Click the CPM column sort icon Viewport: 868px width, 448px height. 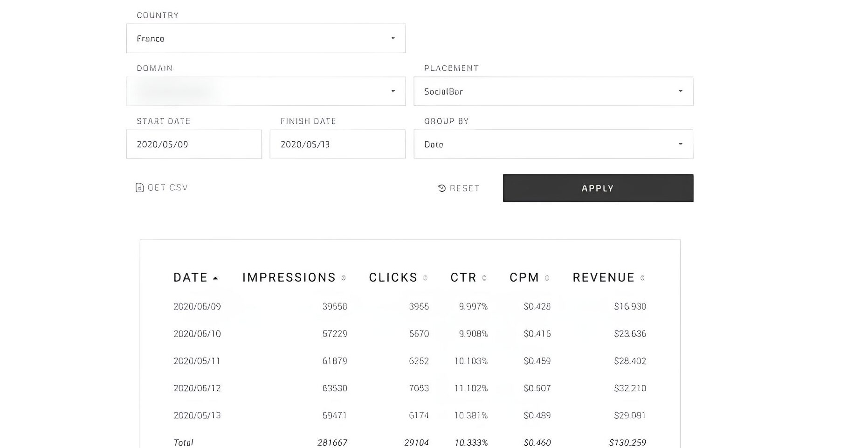point(547,278)
